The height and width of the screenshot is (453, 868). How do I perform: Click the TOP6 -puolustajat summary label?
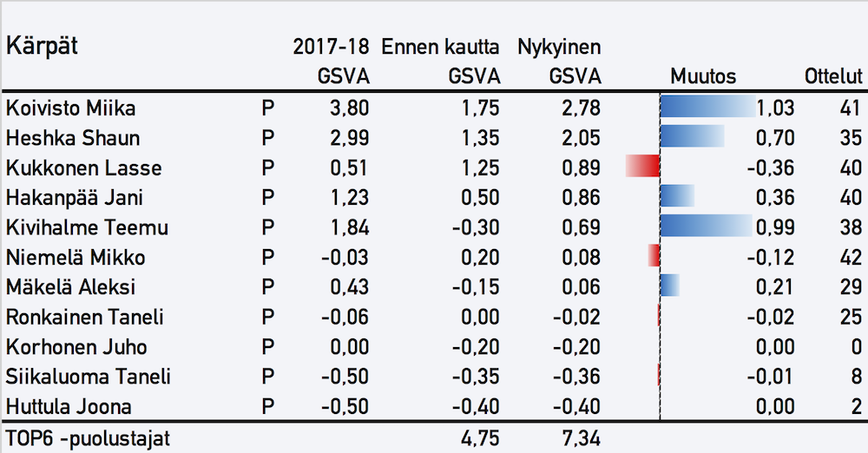[x=88, y=437]
